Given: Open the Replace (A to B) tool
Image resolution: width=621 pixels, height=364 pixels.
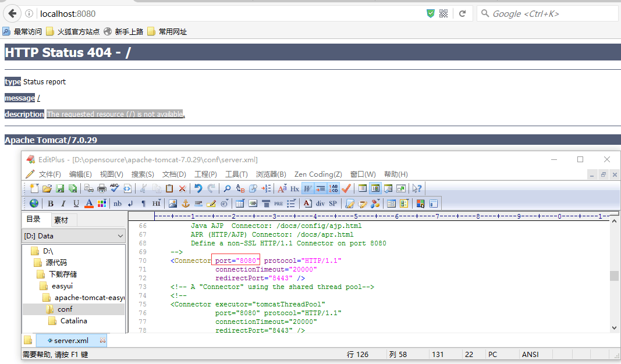Looking at the screenshot, I should [240, 189].
